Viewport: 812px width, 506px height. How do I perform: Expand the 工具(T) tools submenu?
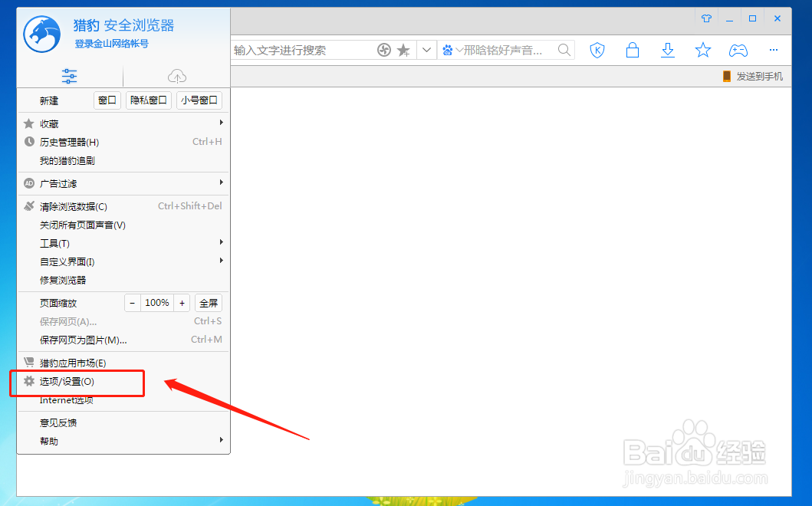point(123,243)
